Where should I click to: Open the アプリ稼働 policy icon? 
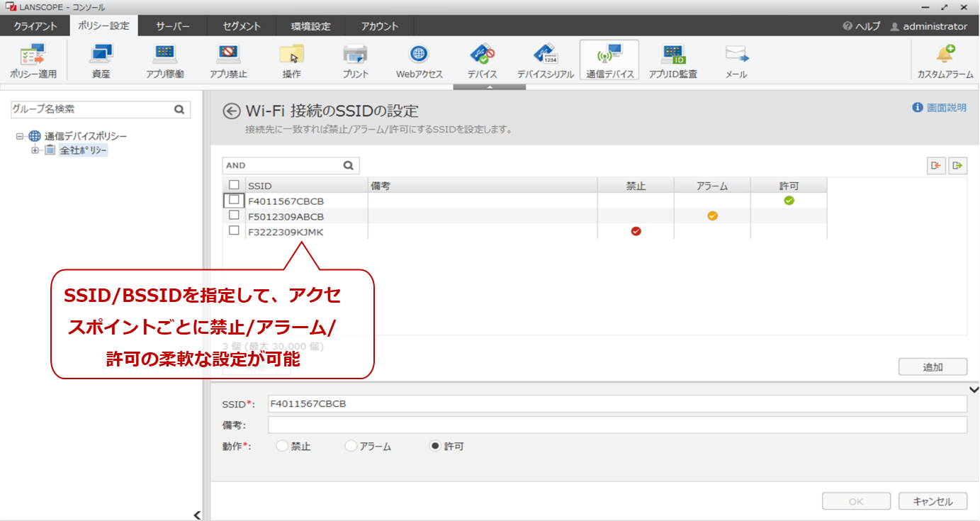point(165,61)
